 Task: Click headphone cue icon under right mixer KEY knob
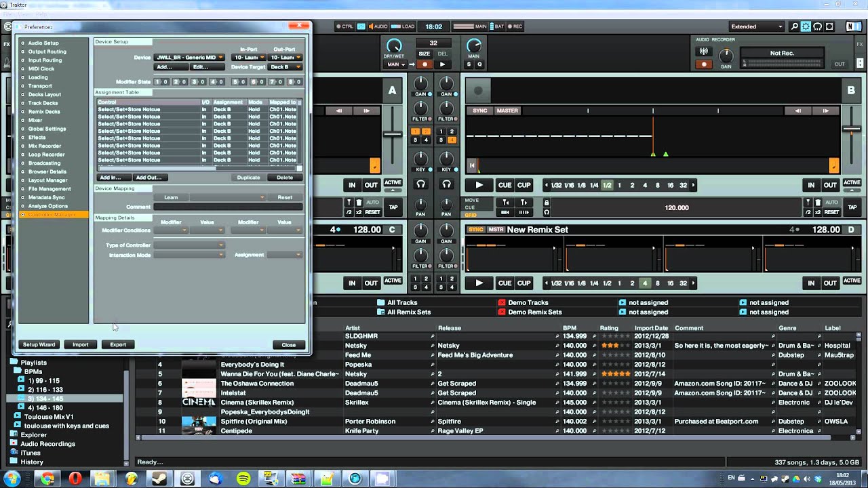coord(446,184)
